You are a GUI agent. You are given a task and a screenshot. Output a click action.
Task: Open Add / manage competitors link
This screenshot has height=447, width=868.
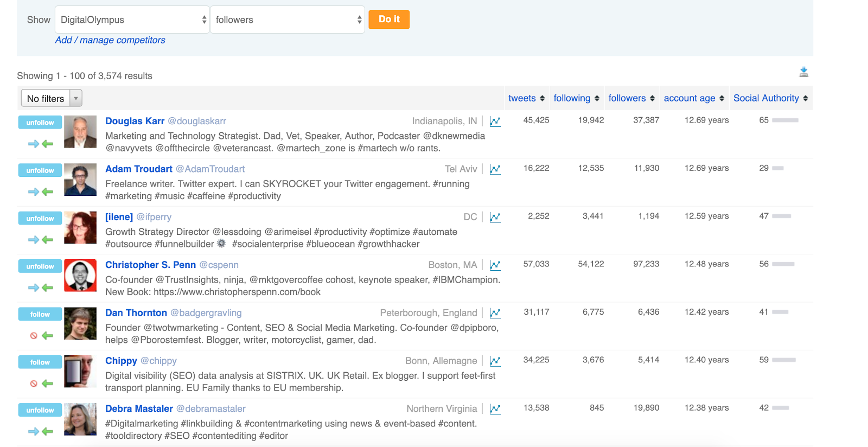click(x=110, y=40)
